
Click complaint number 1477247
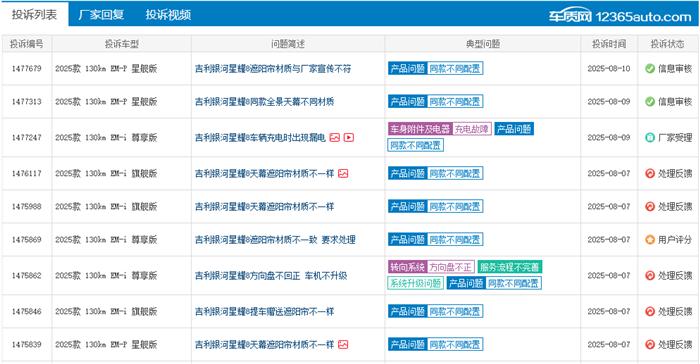[x=27, y=138]
